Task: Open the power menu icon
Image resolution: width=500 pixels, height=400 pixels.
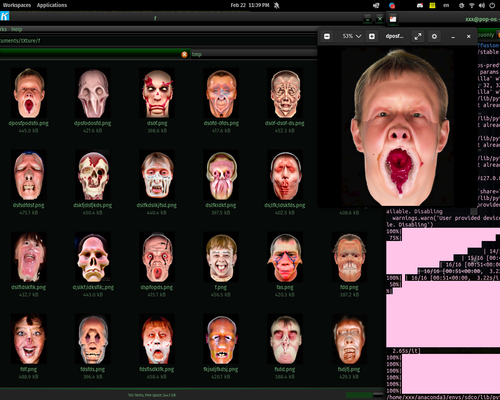Action: pos(492,5)
